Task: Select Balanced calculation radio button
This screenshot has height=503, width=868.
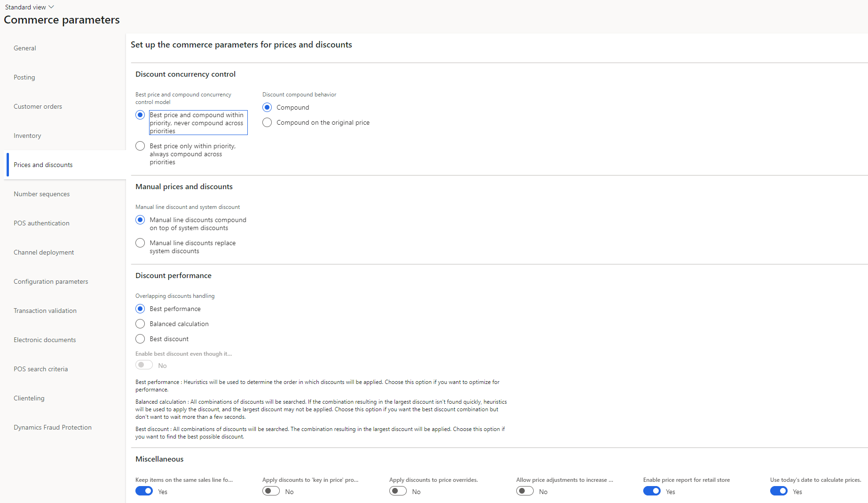Action: (x=140, y=324)
